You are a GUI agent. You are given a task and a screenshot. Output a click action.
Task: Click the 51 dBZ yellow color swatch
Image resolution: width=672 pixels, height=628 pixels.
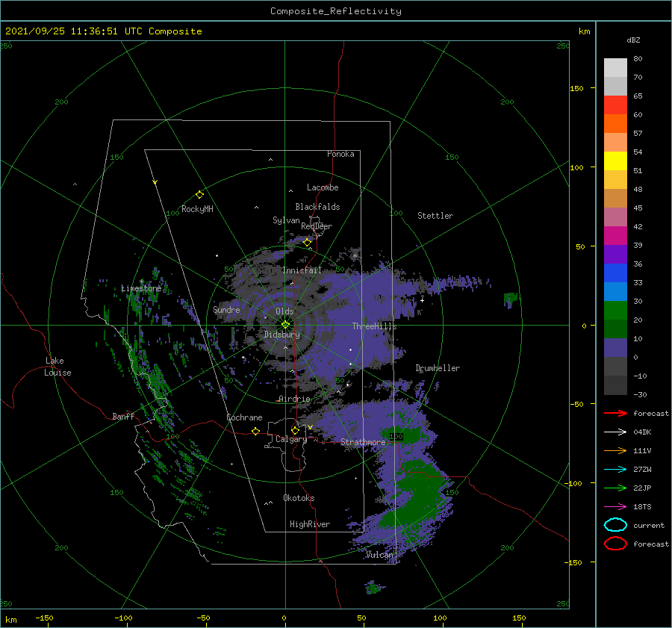615,161
